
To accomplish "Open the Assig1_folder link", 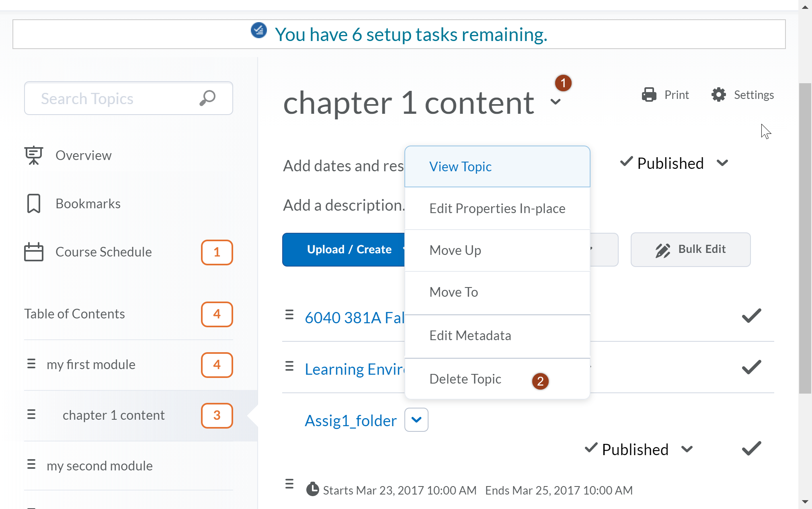I will click(x=351, y=421).
